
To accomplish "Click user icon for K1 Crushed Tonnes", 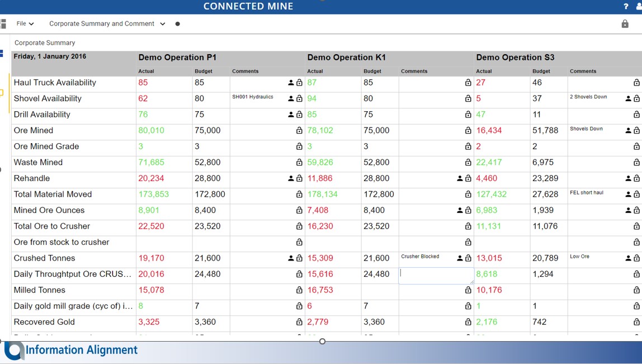I will [x=460, y=258].
